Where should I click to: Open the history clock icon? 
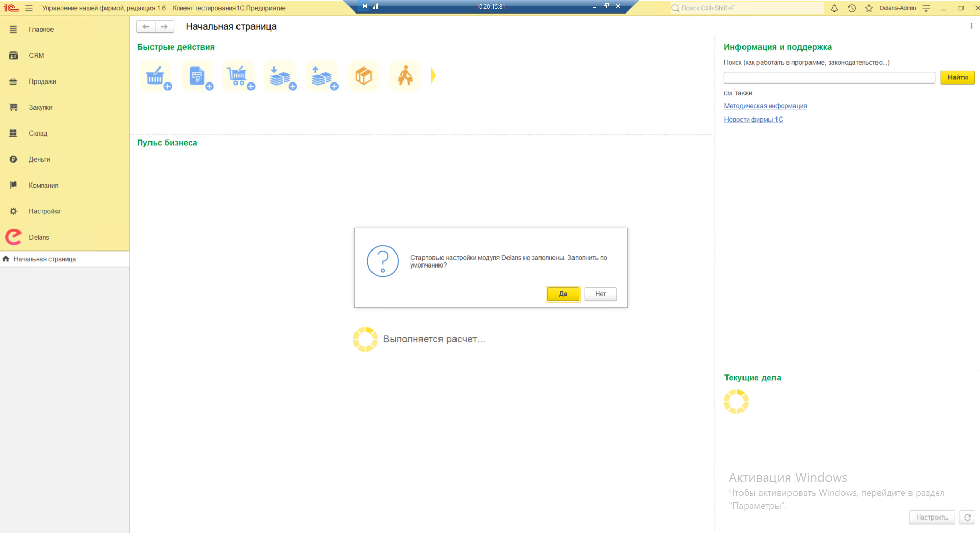click(852, 8)
